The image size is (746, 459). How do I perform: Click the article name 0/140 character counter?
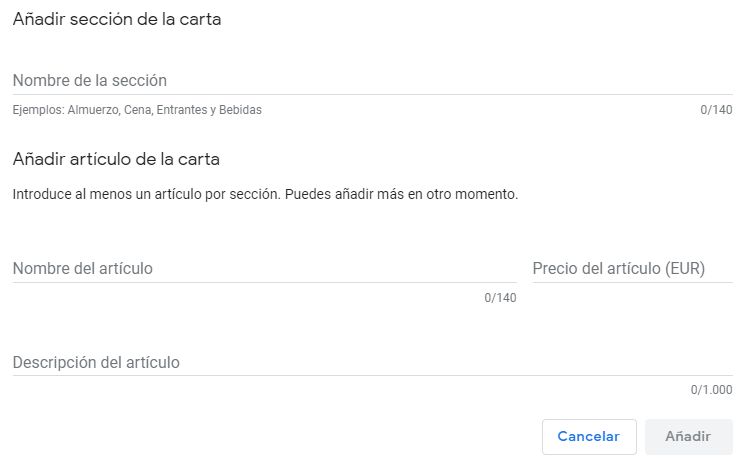pos(500,298)
